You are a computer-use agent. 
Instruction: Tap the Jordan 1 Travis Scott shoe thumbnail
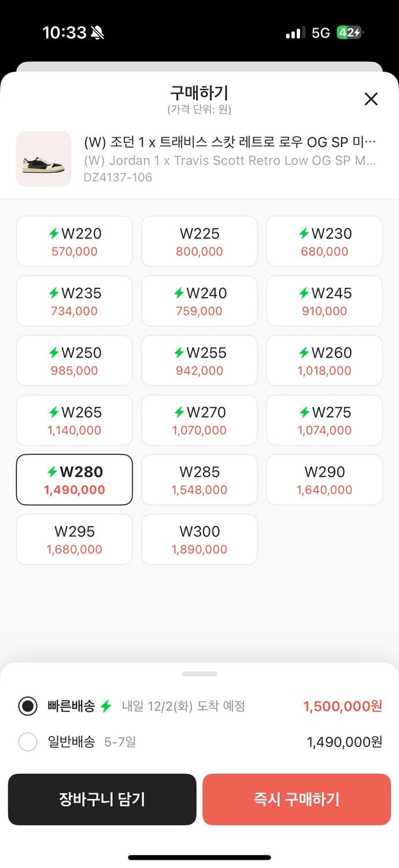pyautogui.click(x=44, y=159)
